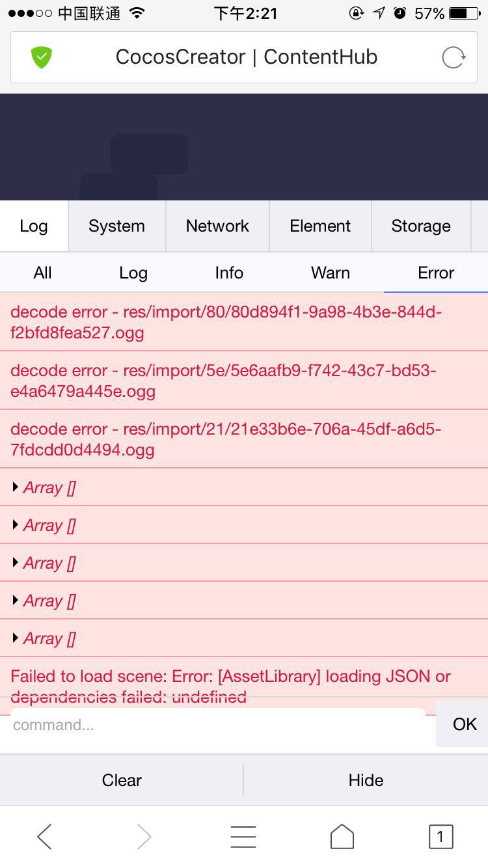Image resolution: width=488 pixels, height=868 pixels.
Task: Tap the battery icon in status bar
Action: click(x=467, y=14)
